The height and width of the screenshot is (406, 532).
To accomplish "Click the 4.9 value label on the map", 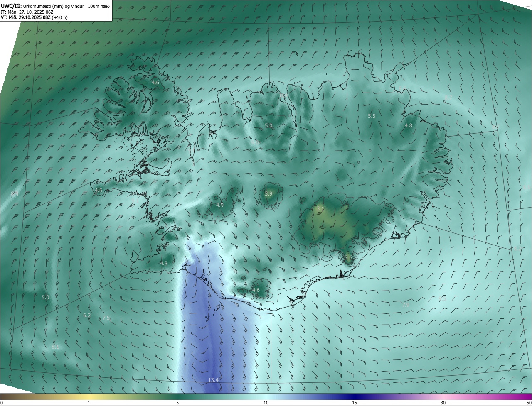I will point(220,205).
